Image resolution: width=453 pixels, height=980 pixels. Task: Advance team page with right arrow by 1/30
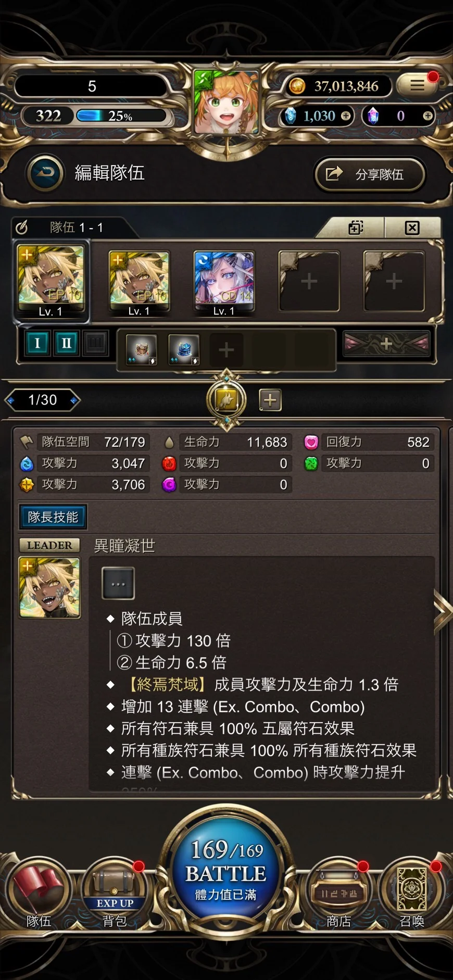(74, 400)
